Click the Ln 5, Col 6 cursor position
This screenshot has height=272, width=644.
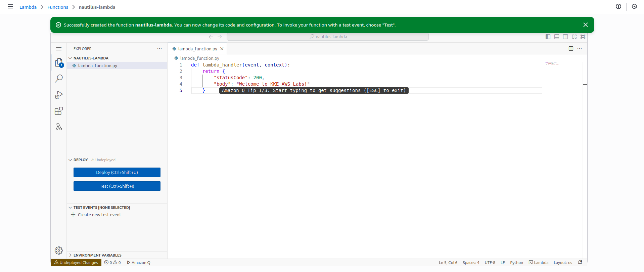click(x=448, y=263)
